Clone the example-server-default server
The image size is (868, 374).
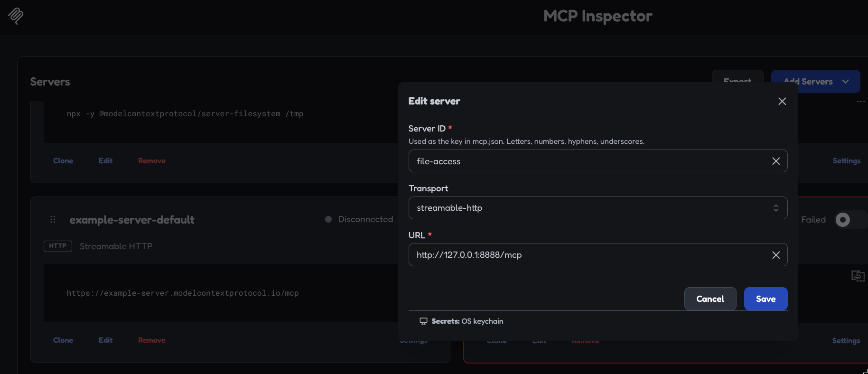(x=63, y=340)
